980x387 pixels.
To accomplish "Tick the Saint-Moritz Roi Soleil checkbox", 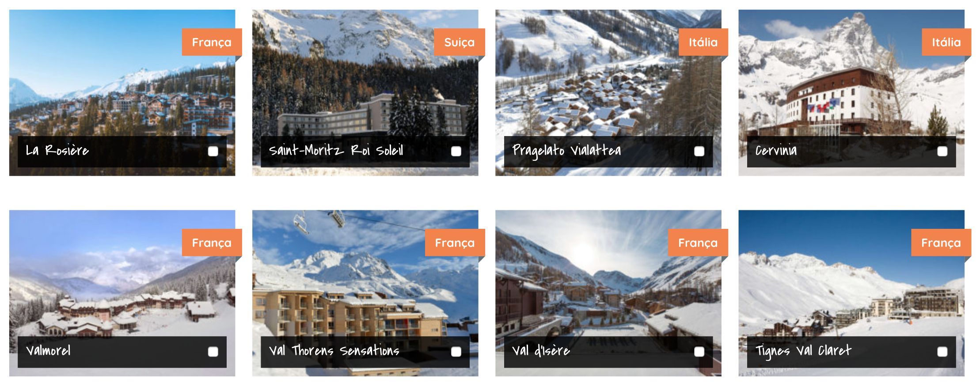I will [456, 152].
